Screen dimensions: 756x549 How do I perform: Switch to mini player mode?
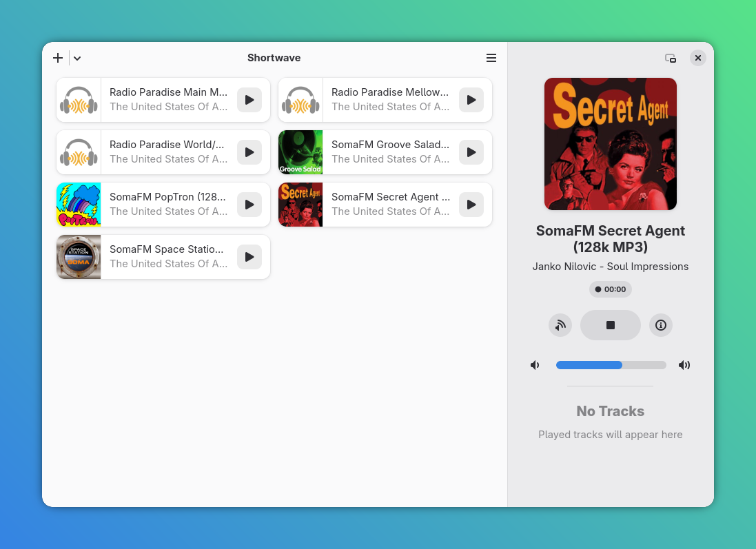tap(670, 59)
